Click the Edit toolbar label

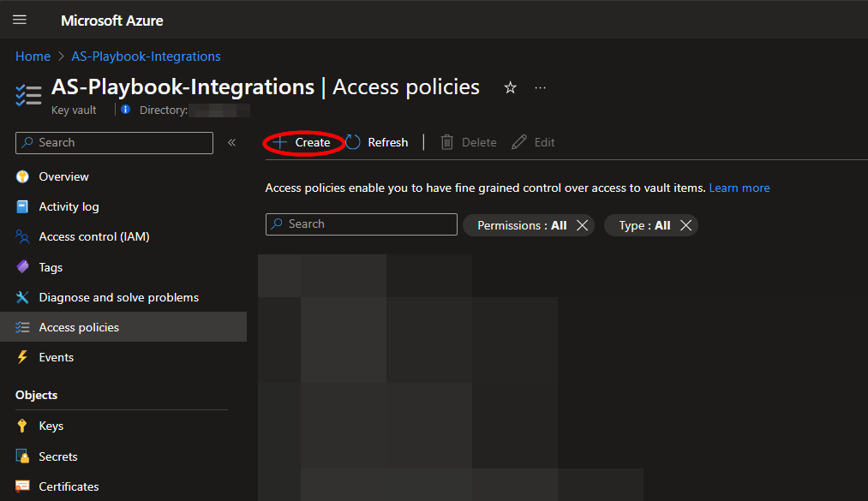[544, 143]
